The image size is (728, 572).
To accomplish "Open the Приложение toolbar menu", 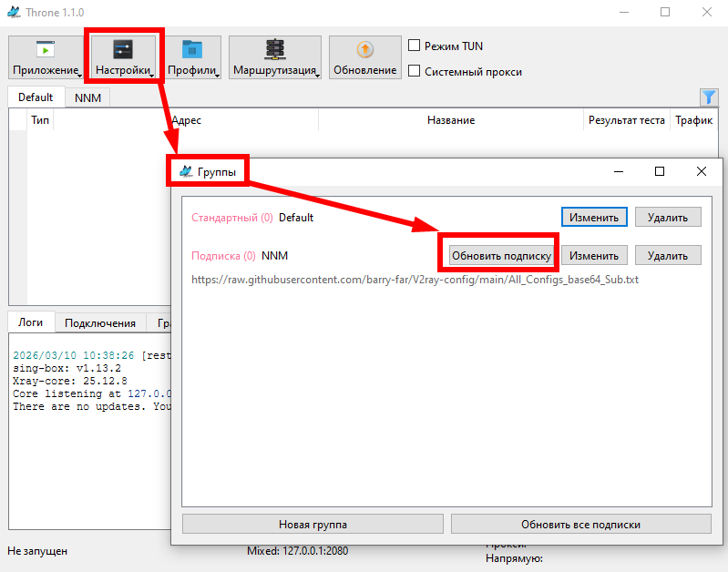I will [x=46, y=57].
